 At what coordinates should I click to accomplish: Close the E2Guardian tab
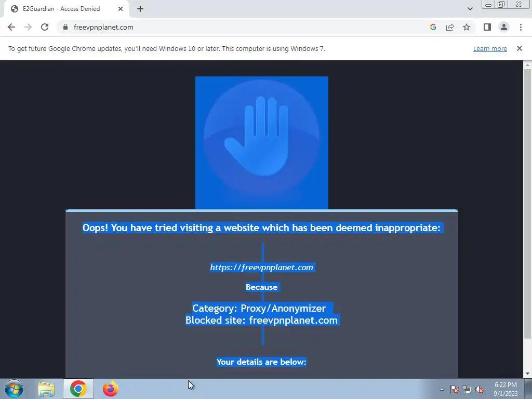pyautogui.click(x=121, y=9)
